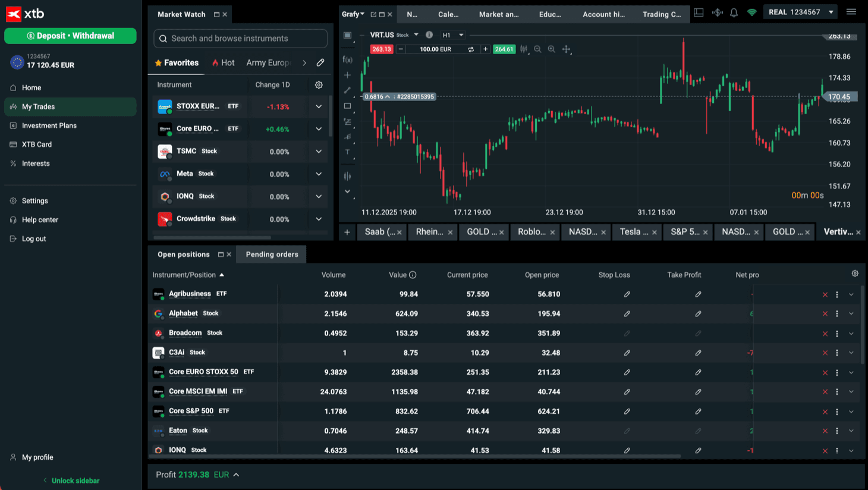The image size is (868, 490).
Task: Close the C3Ai position with red X
Action: 825,353
